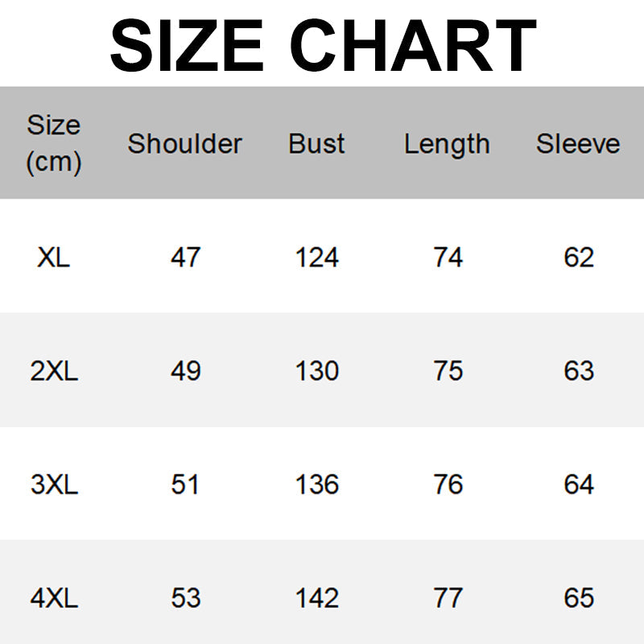Select the 2XL length value 75
Image resolution: width=644 pixels, height=644 pixels.
click(x=448, y=371)
